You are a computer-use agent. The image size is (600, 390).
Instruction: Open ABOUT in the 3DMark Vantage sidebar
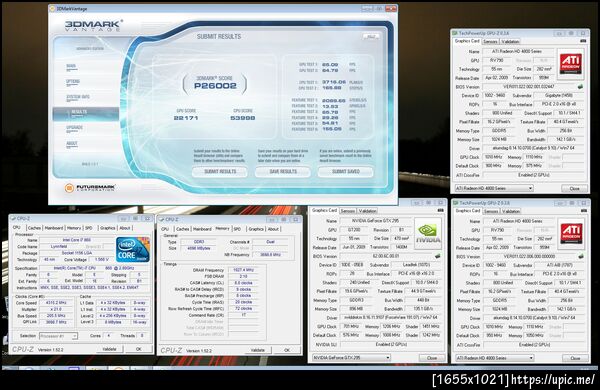tap(72, 144)
